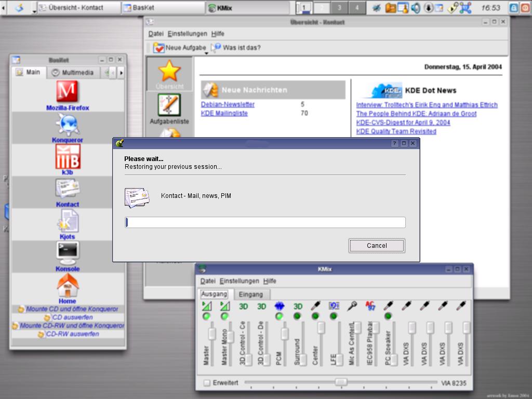The height and width of the screenshot is (399, 532).
Task: Click the lock screen icon in panel
Action: coord(514,8)
